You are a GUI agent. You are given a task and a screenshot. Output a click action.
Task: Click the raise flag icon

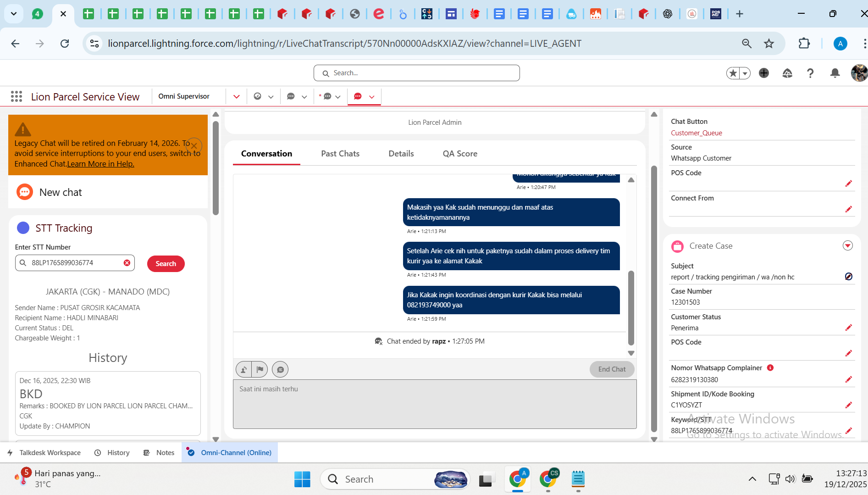(x=260, y=369)
